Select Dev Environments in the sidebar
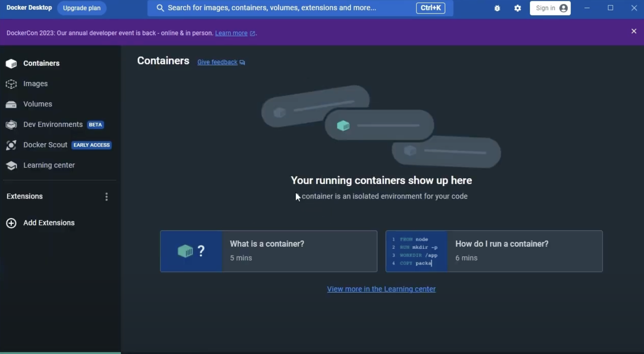The height and width of the screenshot is (354, 644). [53, 124]
